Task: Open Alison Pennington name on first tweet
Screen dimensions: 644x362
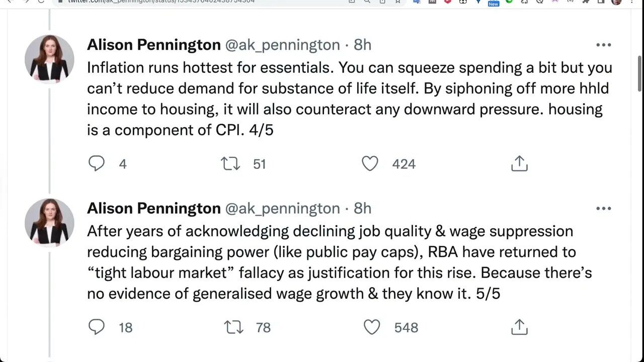Action: tap(153, 45)
